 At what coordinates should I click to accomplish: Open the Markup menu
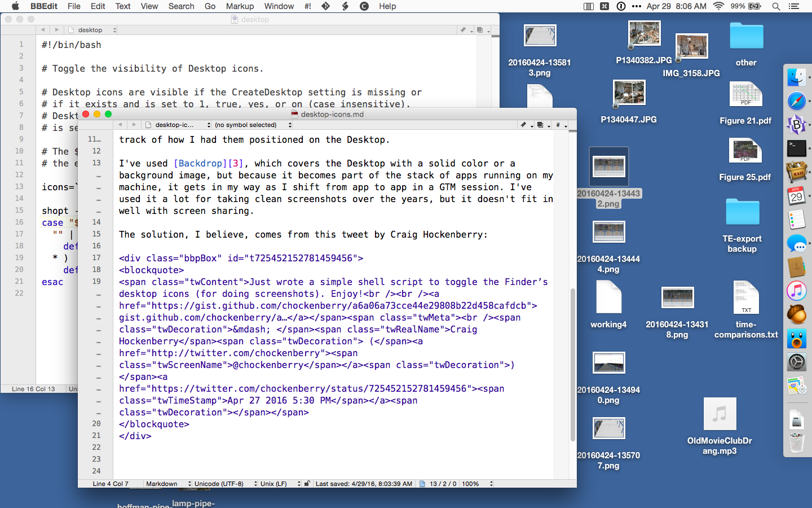240,6
